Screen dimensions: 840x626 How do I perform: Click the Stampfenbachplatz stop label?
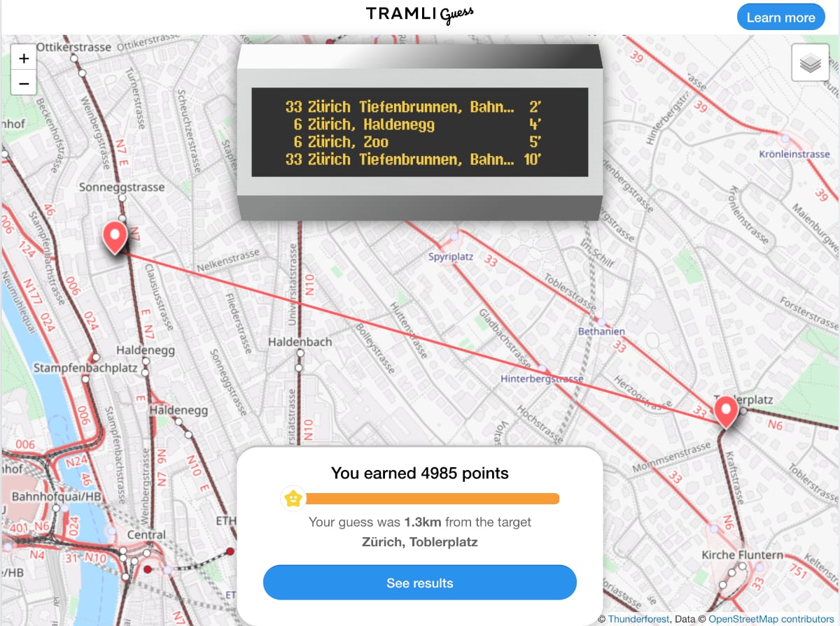[76, 367]
